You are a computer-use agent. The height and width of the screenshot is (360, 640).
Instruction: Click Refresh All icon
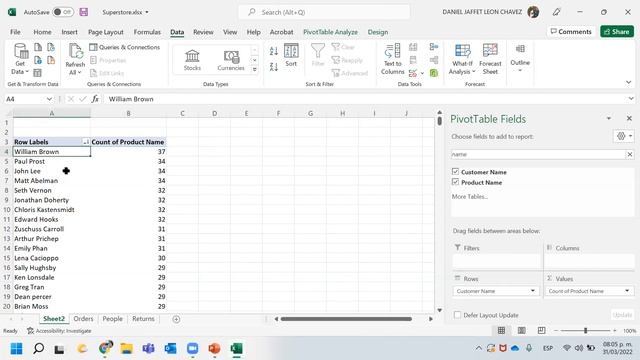click(75, 52)
